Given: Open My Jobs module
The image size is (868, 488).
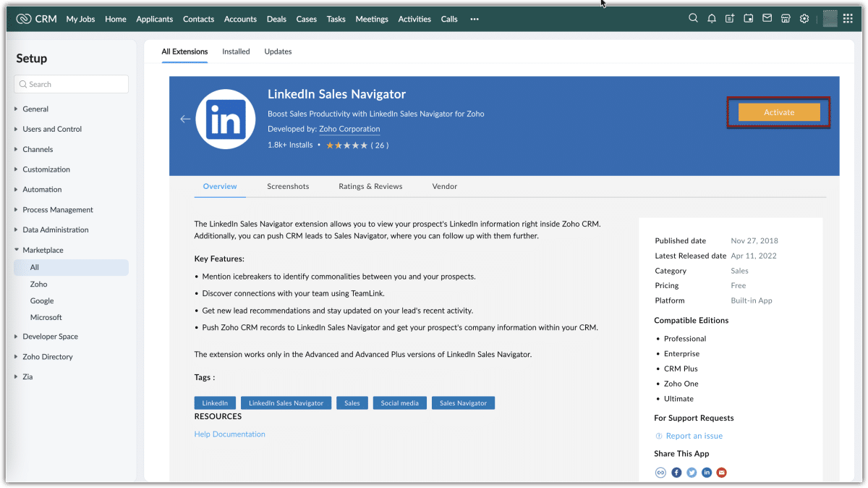Looking at the screenshot, I should point(82,19).
